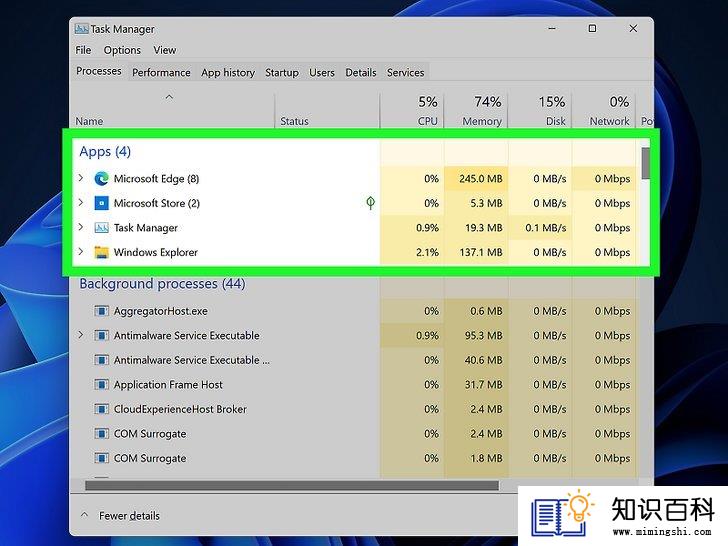Open the File menu

(x=83, y=50)
